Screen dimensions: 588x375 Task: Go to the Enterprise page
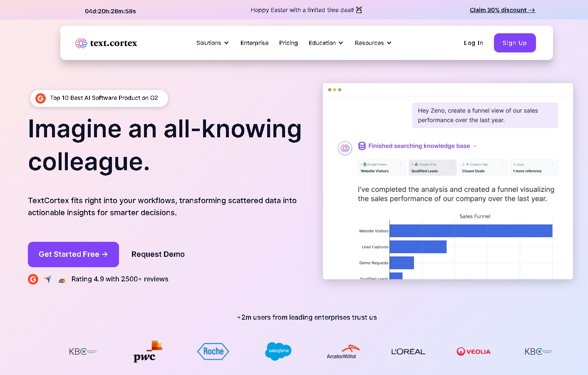254,43
